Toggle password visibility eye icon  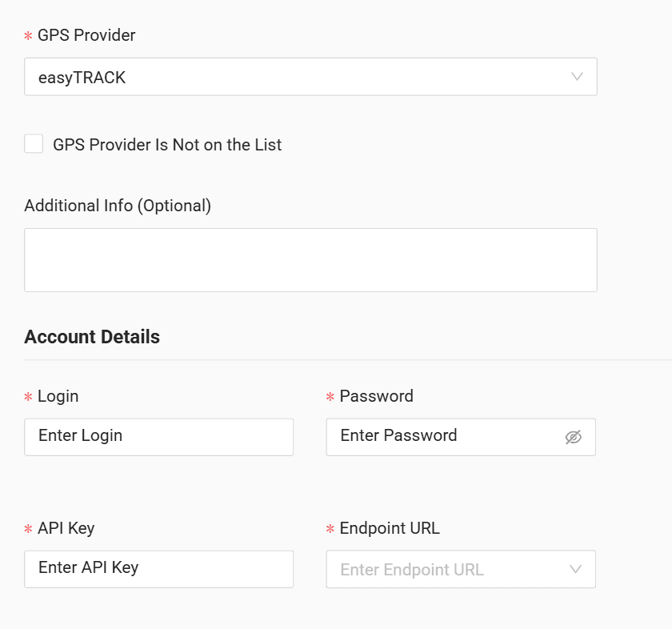[573, 437]
